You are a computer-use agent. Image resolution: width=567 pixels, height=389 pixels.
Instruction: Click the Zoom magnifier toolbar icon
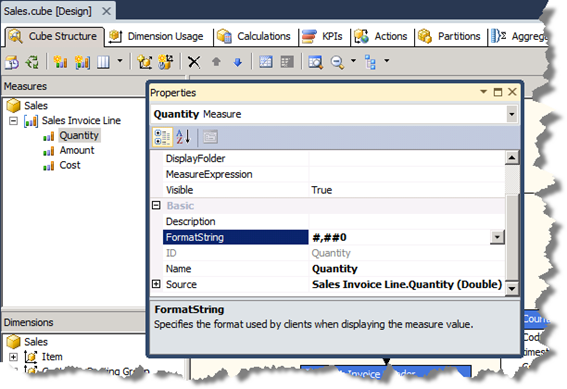tap(337, 62)
